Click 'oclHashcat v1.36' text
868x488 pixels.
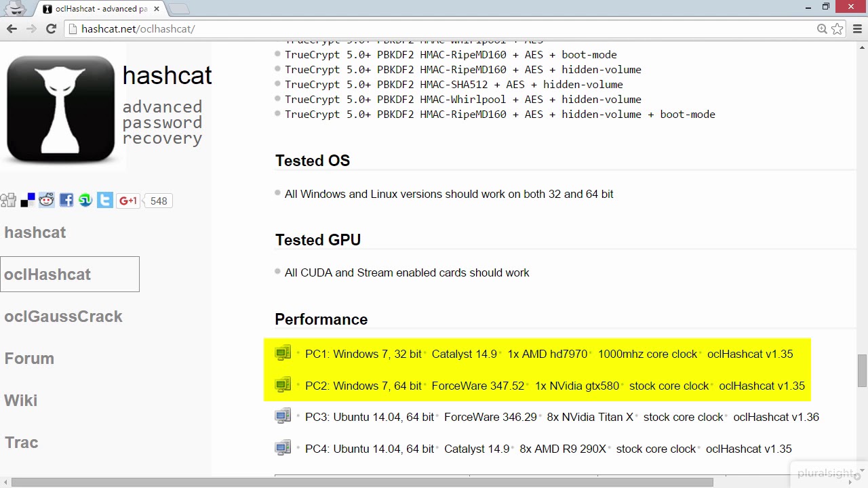[x=776, y=417]
